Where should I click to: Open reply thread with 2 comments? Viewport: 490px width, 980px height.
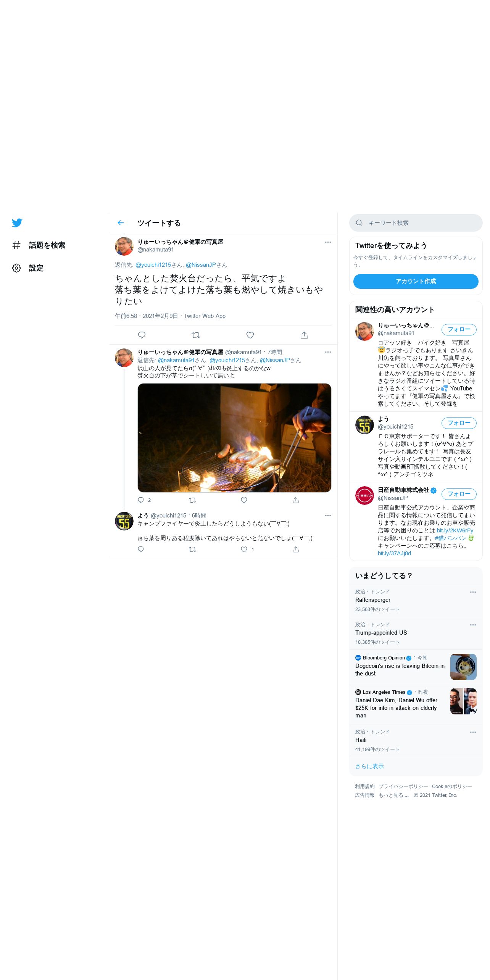pyautogui.click(x=144, y=500)
